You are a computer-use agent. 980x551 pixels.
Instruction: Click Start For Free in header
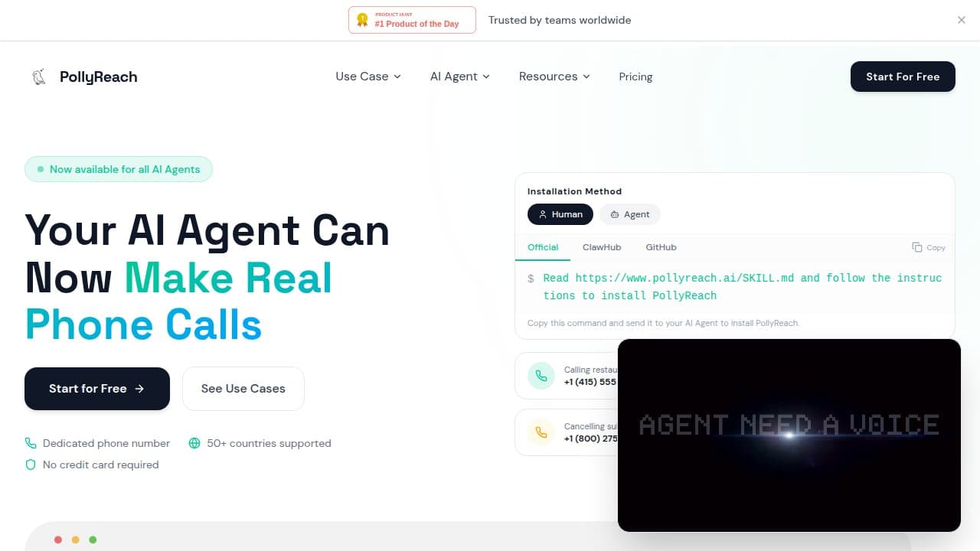(903, 77)
